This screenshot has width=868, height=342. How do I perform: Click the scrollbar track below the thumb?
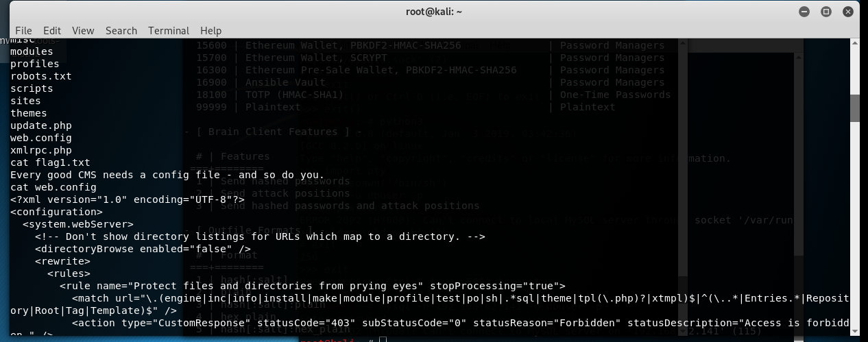click(x=854, y=226)
